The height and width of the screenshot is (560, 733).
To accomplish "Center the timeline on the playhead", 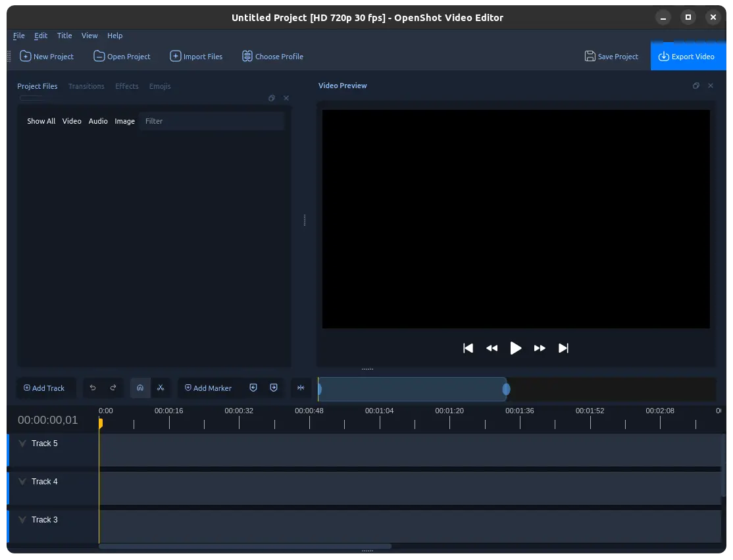I will click(301, 388).
